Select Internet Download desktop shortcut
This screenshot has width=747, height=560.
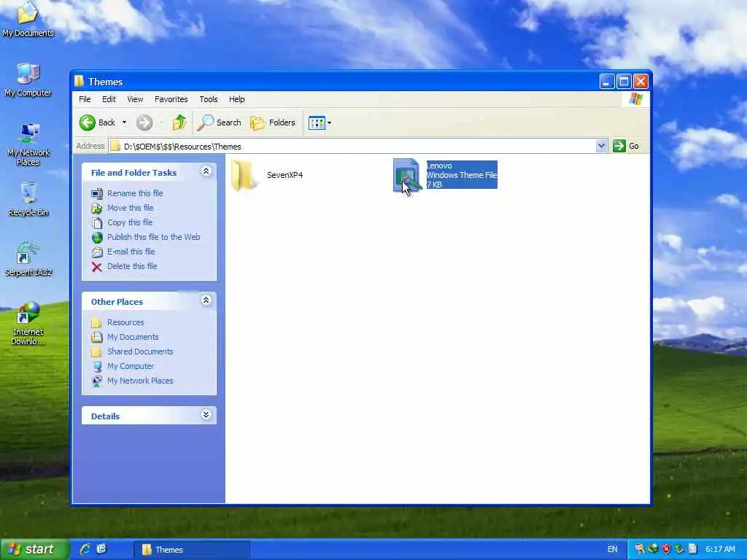pos(28,323)
